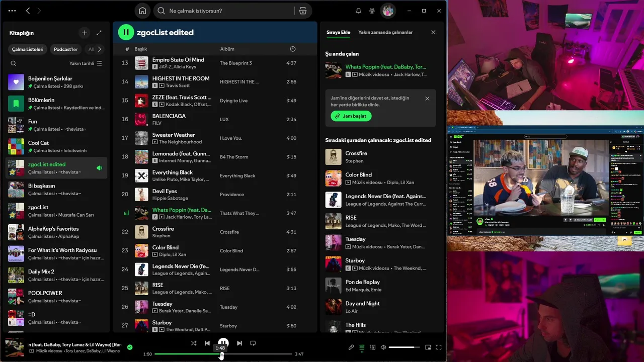Search in library magnifier icon
Viewport: 644px width, 362px height.
14,63
